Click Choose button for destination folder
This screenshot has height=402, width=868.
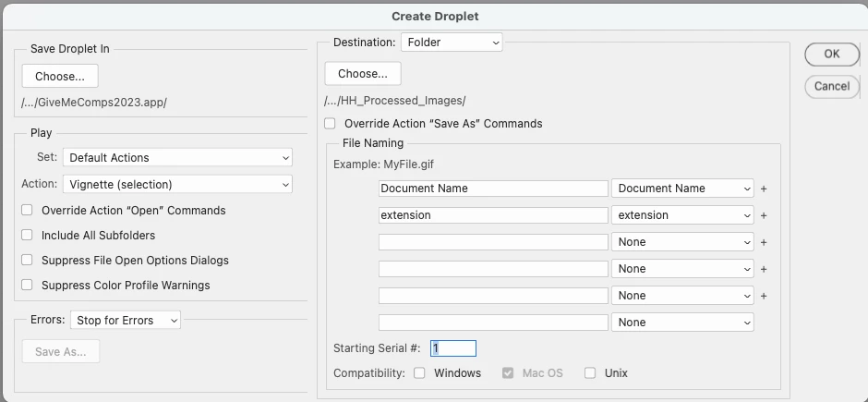(x=363, y=74)
